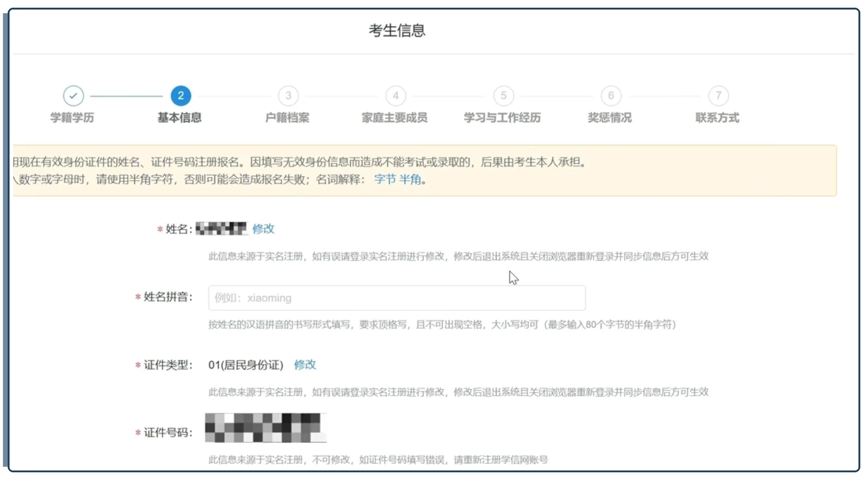The height and width of the screenshot is (480, 868).
Task: Click step 4 circle icon
Action: point(396,96)
